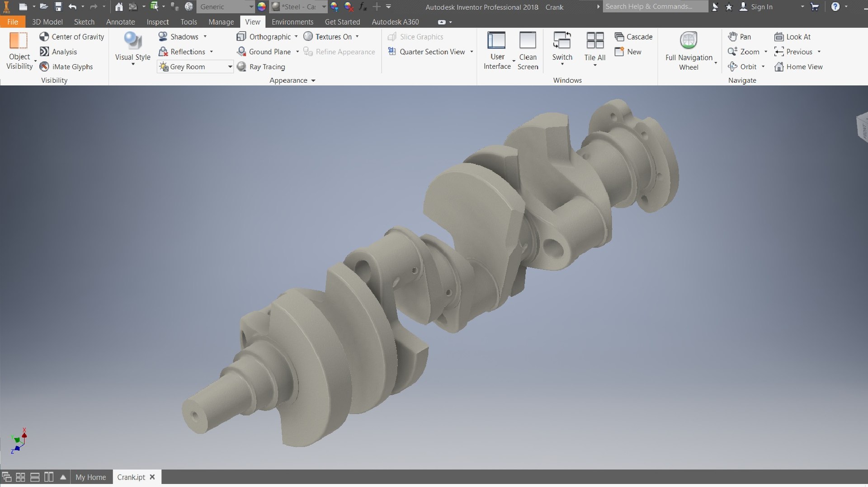
Task: Click the Switch windows button
Action: (562, 49)
